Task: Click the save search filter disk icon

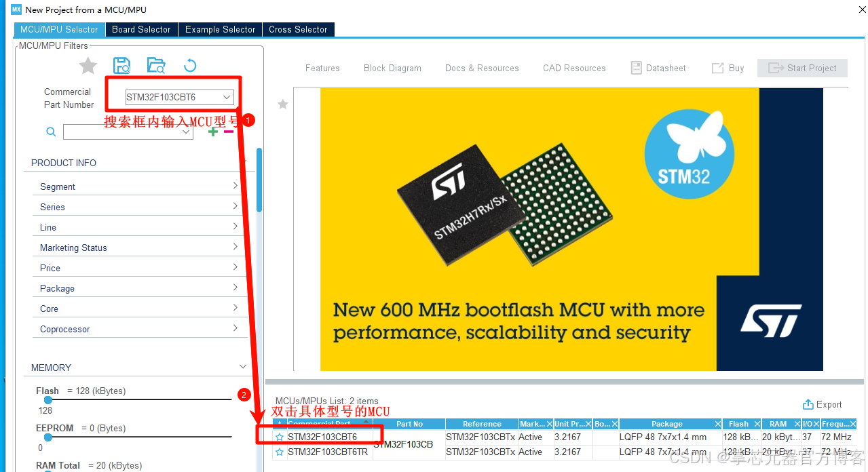Action: tap(122, 65)
